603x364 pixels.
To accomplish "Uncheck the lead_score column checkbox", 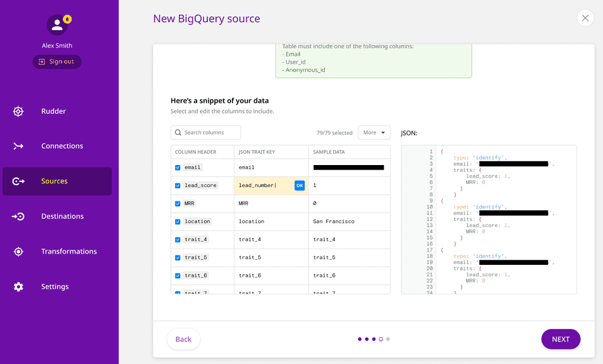I will pyautogui.click(x=178, y=186).
